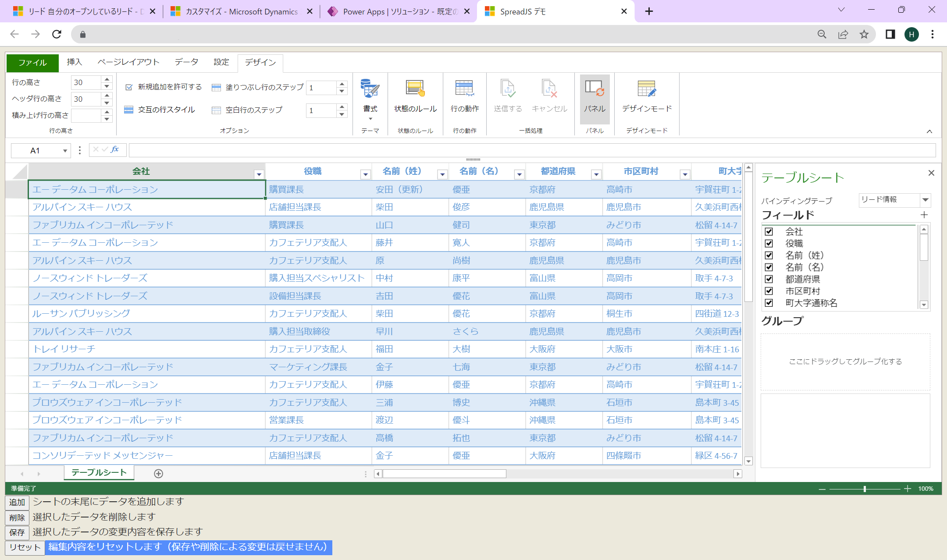Click the 保存 button
The height and width of the screenshot is (560, 947).
(x=17, y=532)
